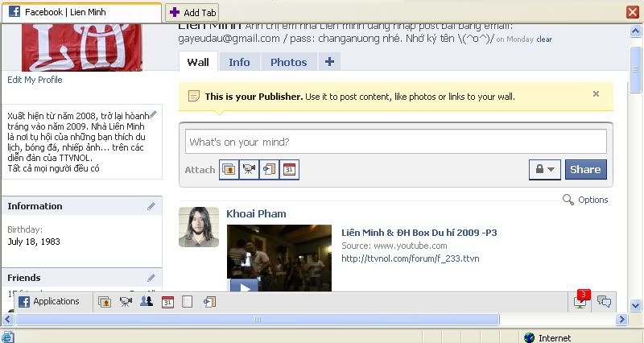Image resolution: width=644 pixels, height=343 pixels.
Task: Close the browser with red X button
Action: (633, 12)
